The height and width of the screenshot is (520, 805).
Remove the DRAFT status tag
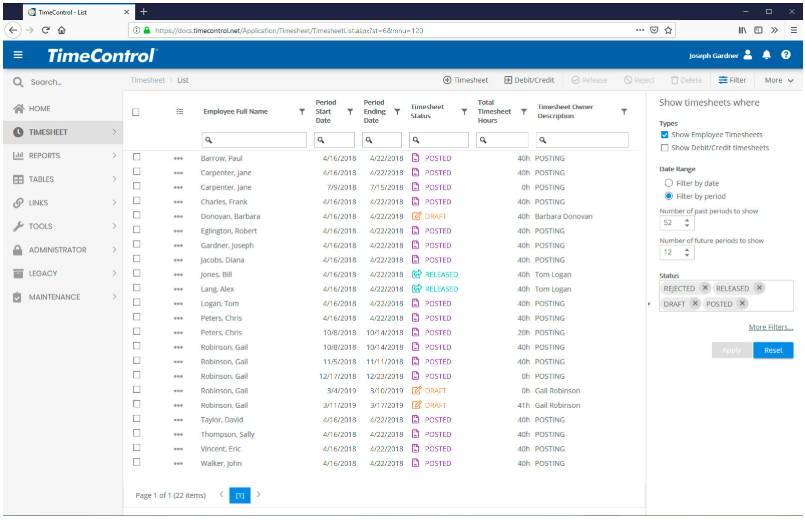pyautogui.click(x=695, y=303)
